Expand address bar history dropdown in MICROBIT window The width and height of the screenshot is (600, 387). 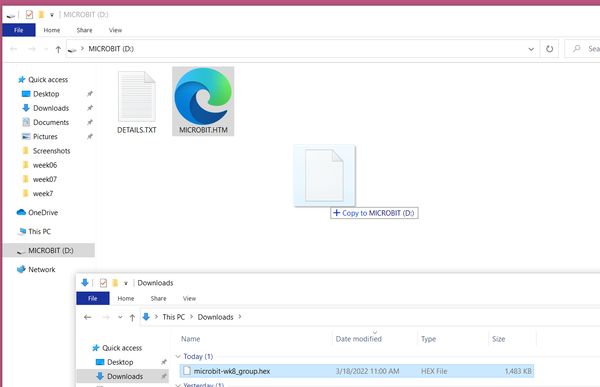click(x=531, y=49)
